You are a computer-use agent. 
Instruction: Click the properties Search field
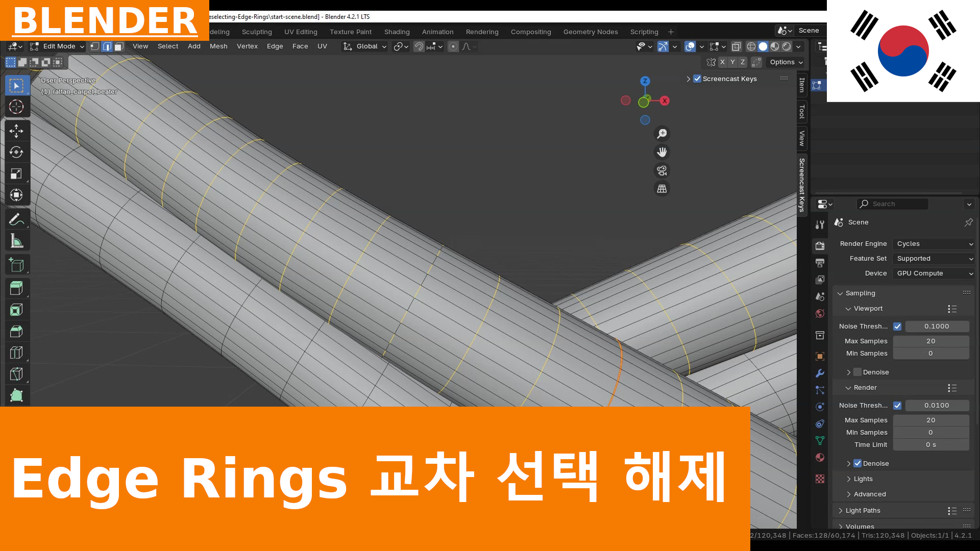click(893, 204)
